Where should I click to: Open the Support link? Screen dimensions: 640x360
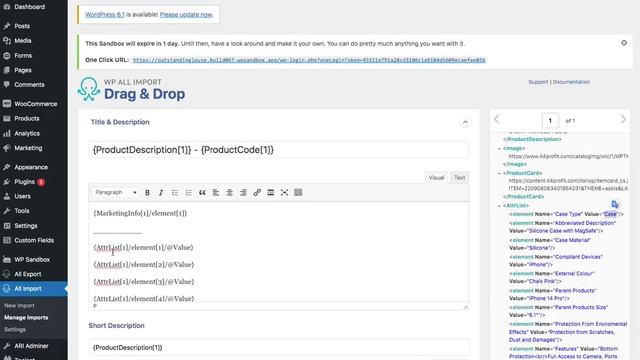(538, 82)
